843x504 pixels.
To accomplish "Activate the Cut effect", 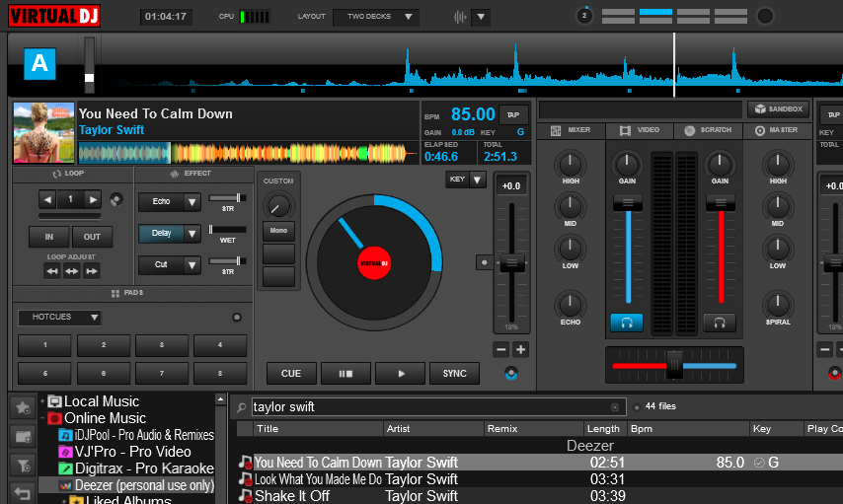I will (x=161, y=265).
